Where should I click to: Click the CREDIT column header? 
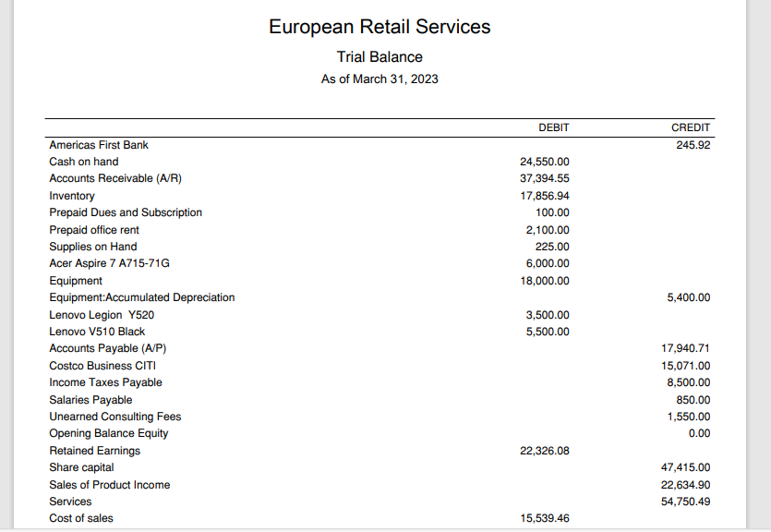(691, 127)
